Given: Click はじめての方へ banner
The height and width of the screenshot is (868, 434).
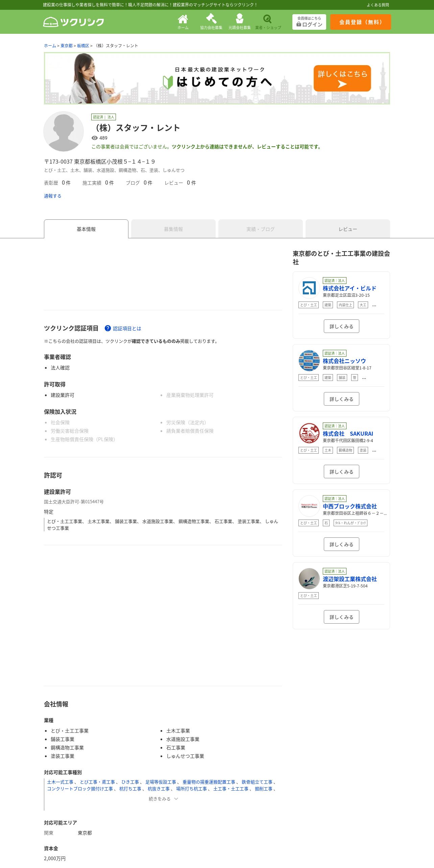Looking at the screenshot, I should tap(217, 78).
